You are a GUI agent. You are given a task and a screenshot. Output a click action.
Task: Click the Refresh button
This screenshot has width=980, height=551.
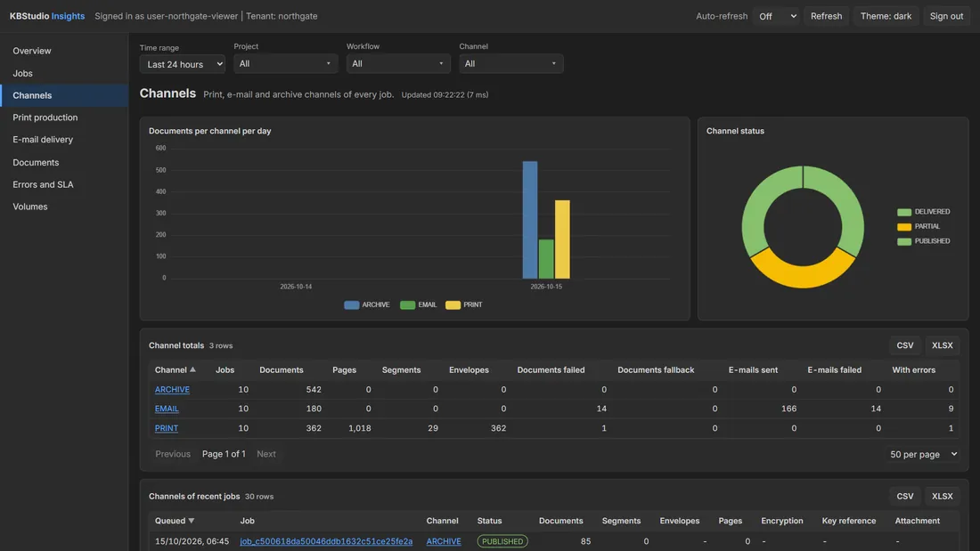click(826, 16)
